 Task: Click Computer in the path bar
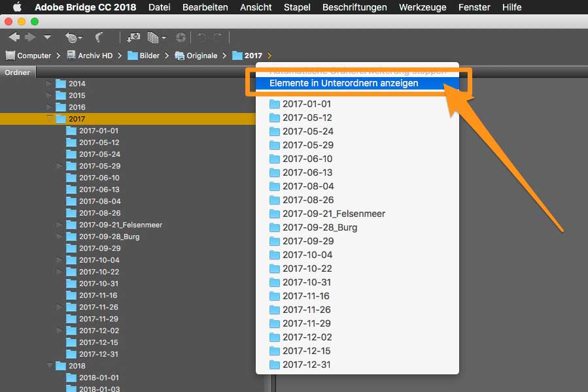coord(29,56)
